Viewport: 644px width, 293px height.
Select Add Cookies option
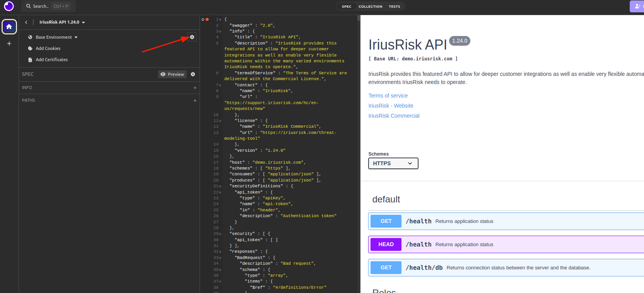coord(48,48)
